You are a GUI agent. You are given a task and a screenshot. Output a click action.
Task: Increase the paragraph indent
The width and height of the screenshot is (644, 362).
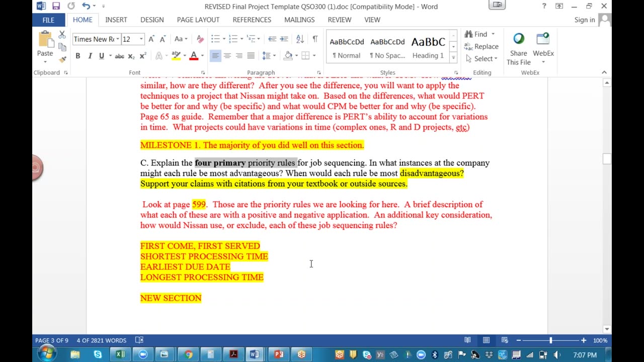[x=284, y=39]
